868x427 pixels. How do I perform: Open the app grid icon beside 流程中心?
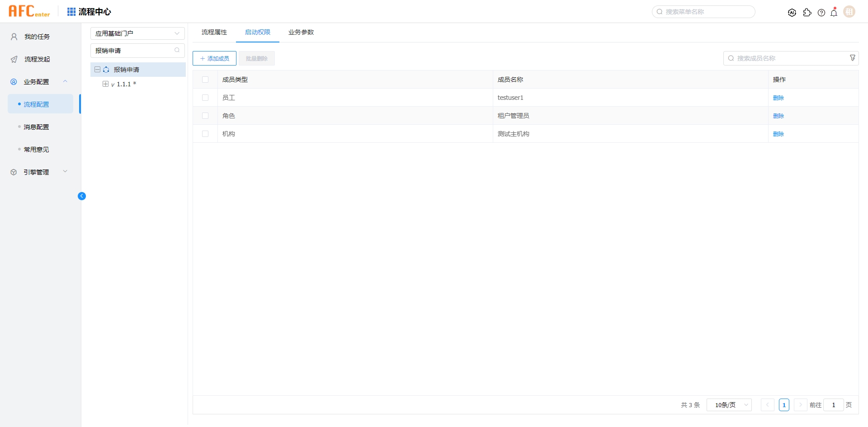(x=71, y=12)
